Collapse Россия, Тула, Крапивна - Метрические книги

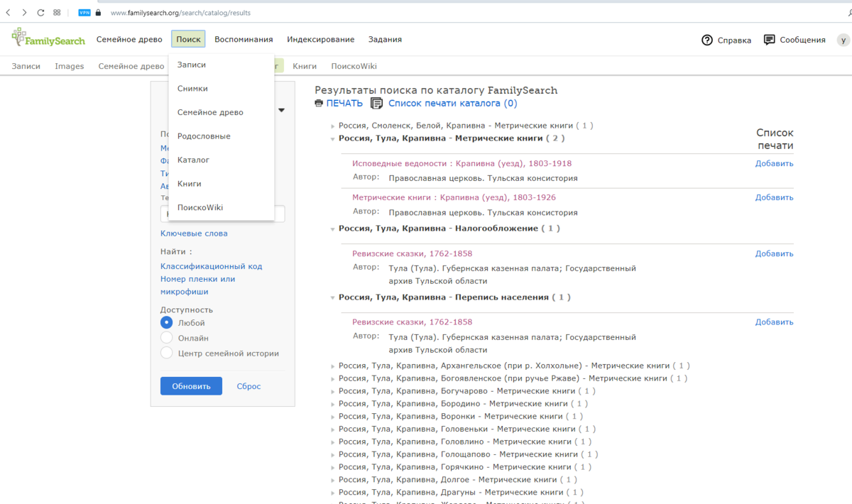pos(333,138)
